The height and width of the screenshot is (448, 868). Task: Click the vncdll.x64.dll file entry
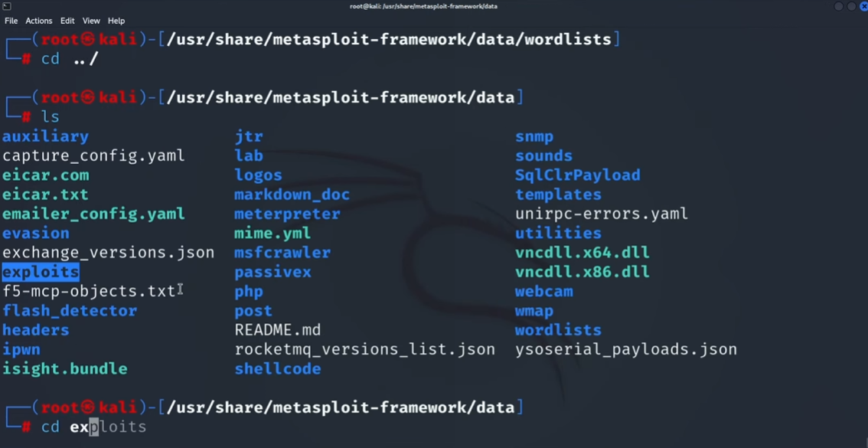[x=582, y=253]
